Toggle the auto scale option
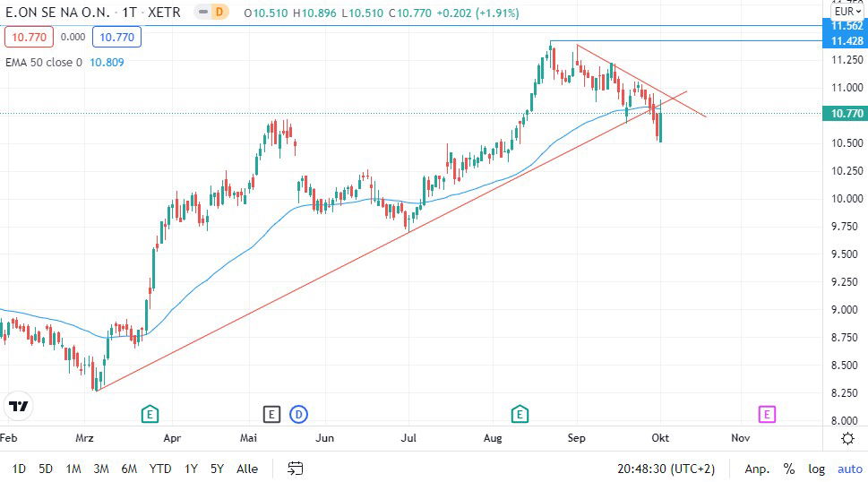The width and height of the screenshot is (868, 482). (849, 469)
